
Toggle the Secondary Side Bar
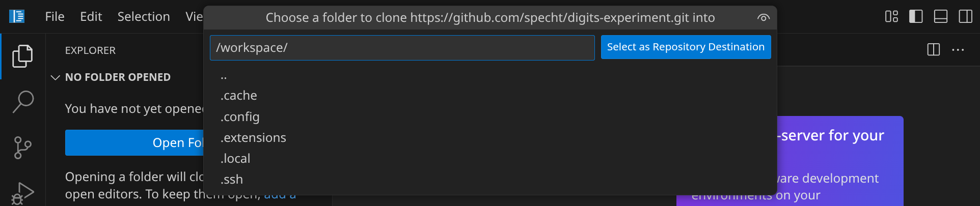tap(965, 17)
